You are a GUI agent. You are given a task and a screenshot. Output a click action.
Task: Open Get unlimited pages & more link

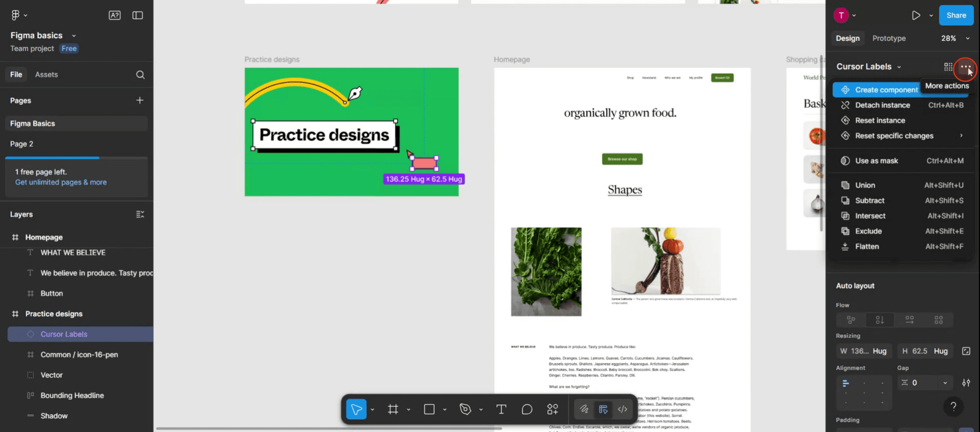(60, 182)
